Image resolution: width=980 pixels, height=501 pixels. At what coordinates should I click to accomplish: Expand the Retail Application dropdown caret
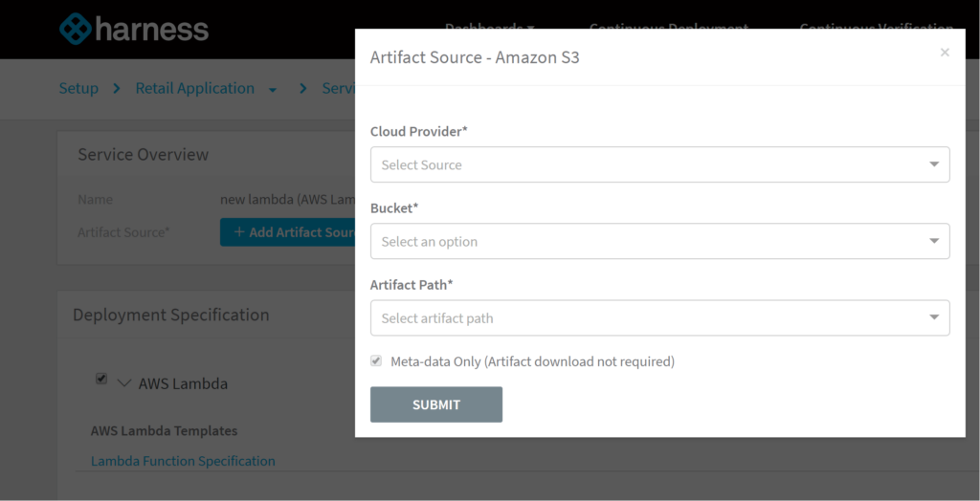[273, 89]
